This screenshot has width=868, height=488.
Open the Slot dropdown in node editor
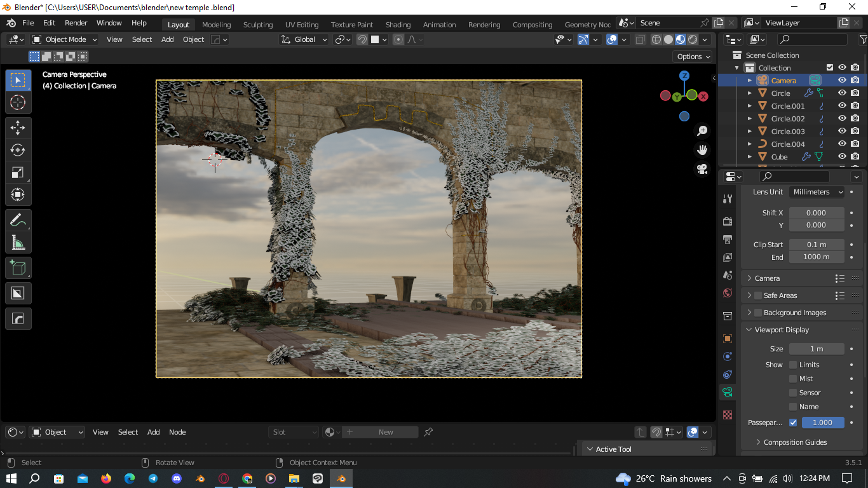293,432
